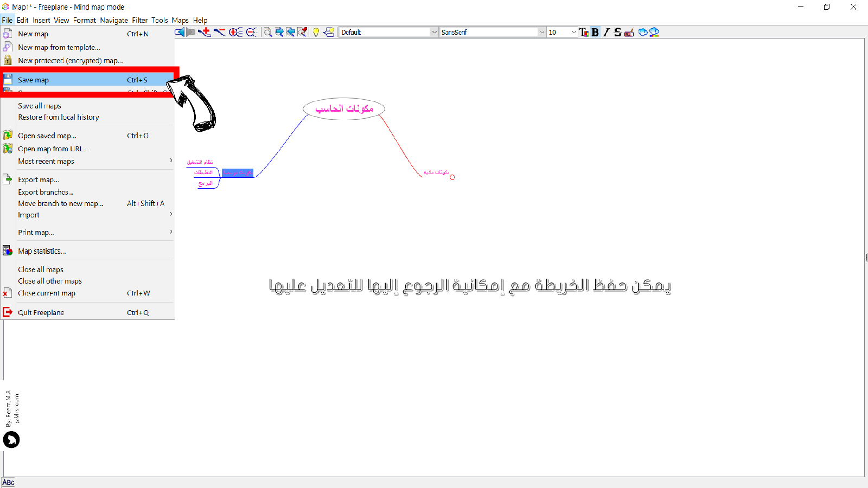Choose Quit Freeplane menu item

(x=41, y=312)
